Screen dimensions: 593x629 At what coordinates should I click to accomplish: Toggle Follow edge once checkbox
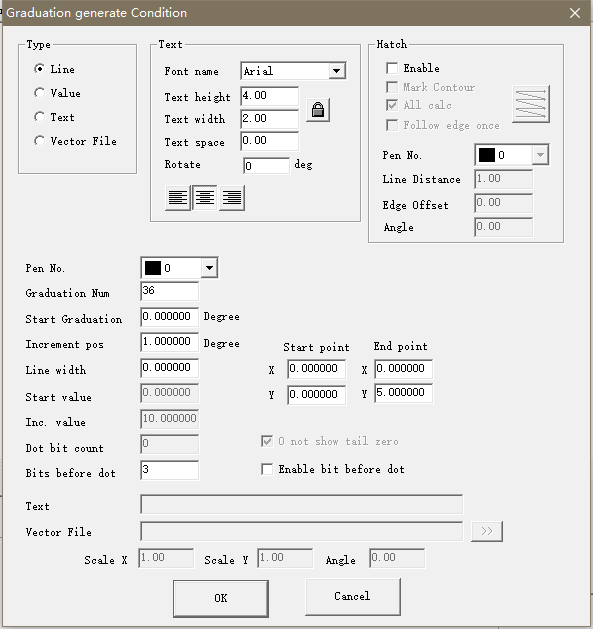(392, 125)
